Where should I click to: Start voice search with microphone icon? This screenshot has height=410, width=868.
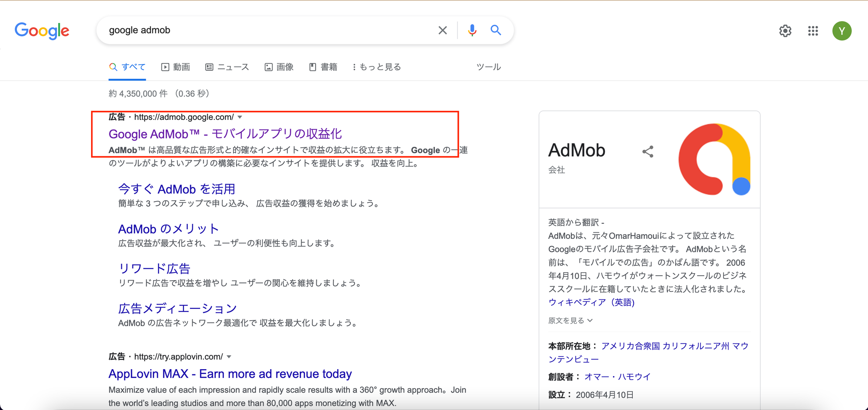[472, 30]
